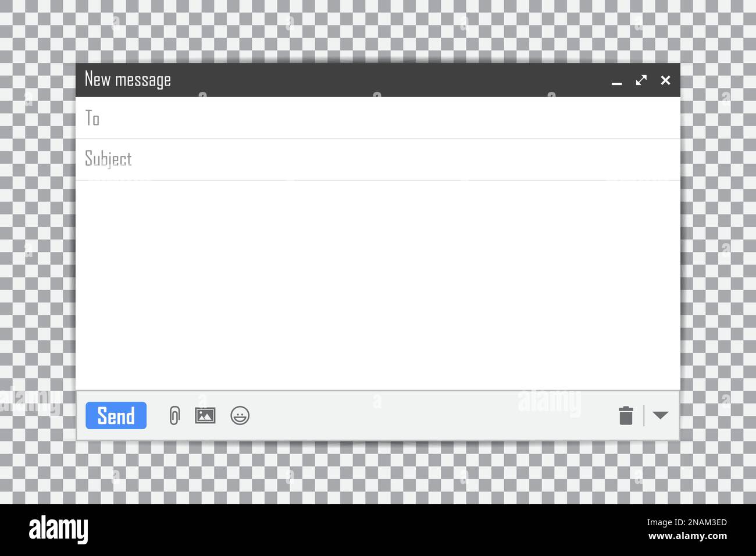Viewport: 756px width, 556px height.
Task: Click into the Subject field
Action: [x=377, y=159]
